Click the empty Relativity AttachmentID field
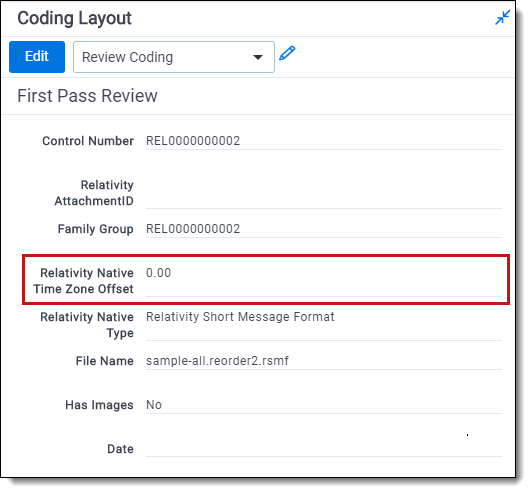This screenshot has height=493, width=531. pyautogui.click(x=324, y=193)
